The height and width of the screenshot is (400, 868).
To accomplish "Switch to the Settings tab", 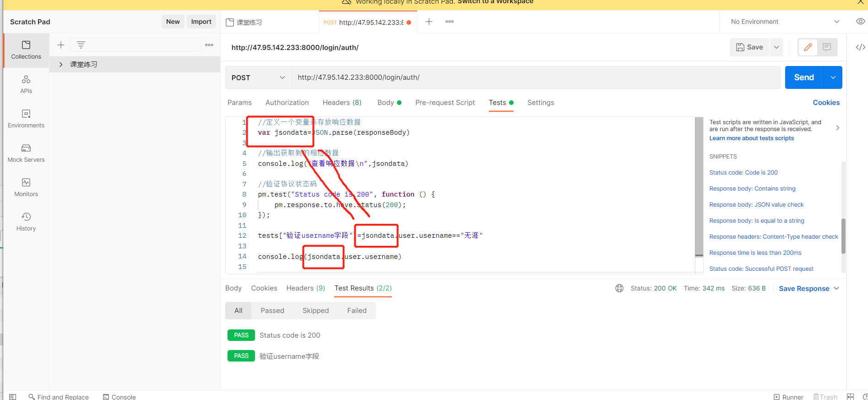I will pyautogui.click(x=541, y=103).
